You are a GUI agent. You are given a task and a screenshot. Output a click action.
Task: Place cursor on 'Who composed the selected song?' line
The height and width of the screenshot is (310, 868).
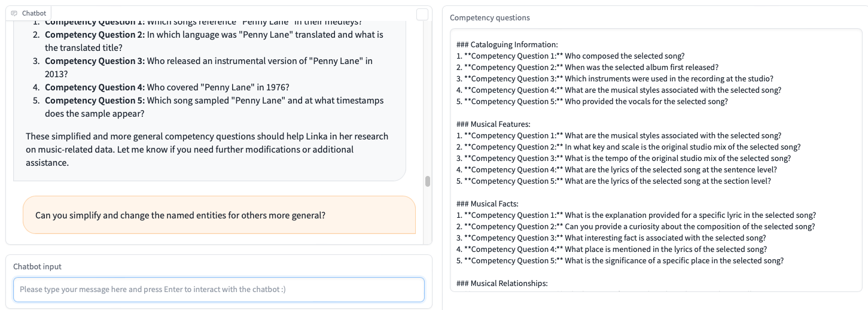(625, 56)
